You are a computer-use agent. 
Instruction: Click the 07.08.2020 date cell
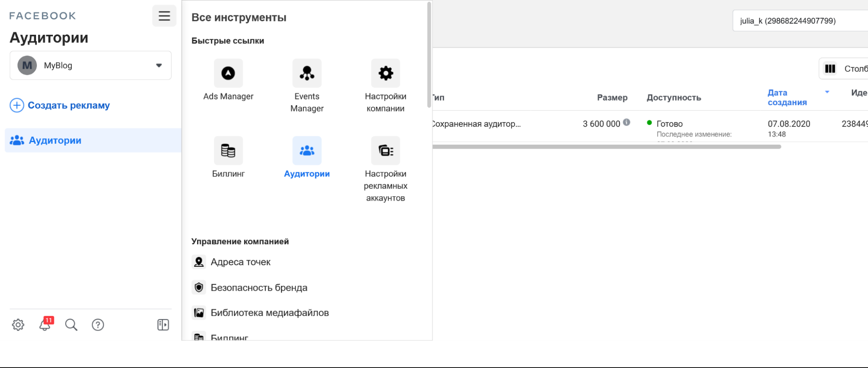(x=789, y=124)
